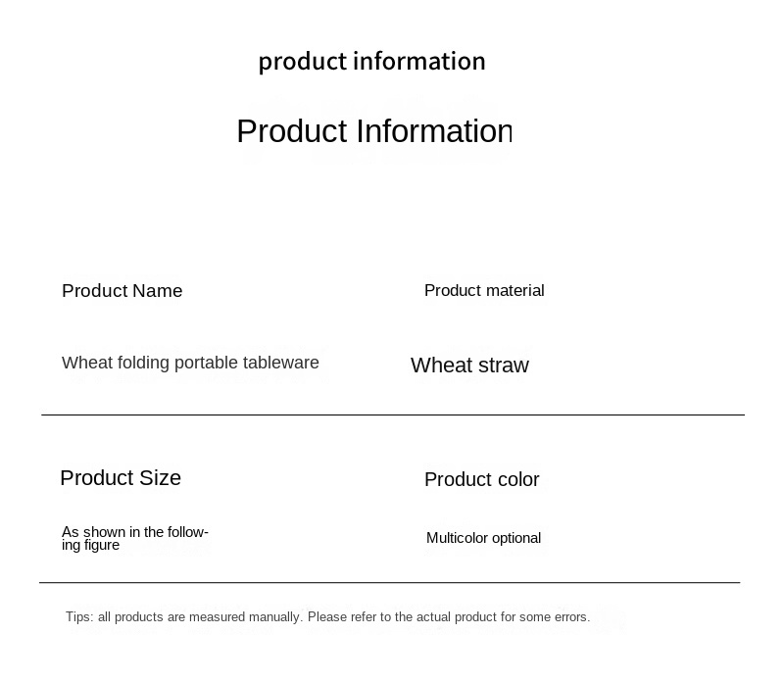Click the word 'tableware' in product name
Viewport: 784px width, 683px height.
[x=282, y=363]
